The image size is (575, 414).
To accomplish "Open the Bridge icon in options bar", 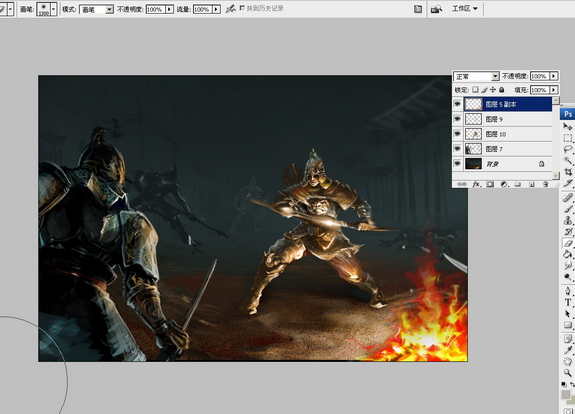I will pos(436,9).
